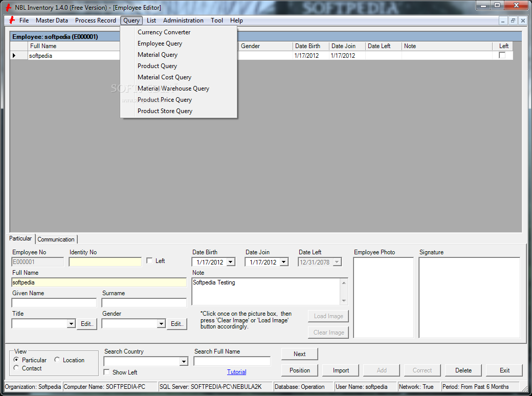Switch to the Communication tab
Image resolution: width=532 pixels, height=396 pixels.
(x=56, y=239)
